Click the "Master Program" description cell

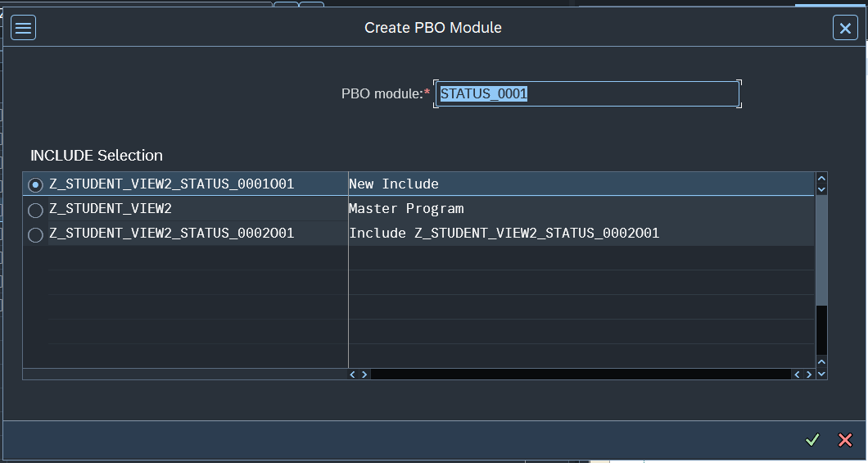(406, 209)
